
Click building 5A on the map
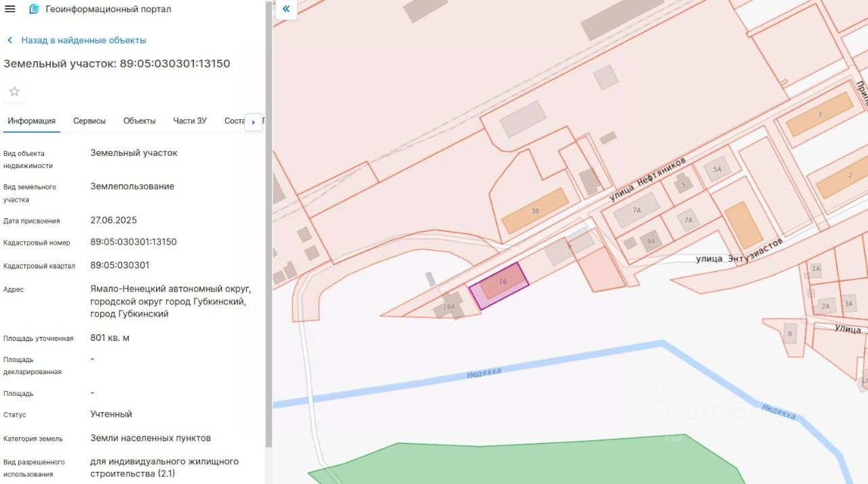(717, 169)
